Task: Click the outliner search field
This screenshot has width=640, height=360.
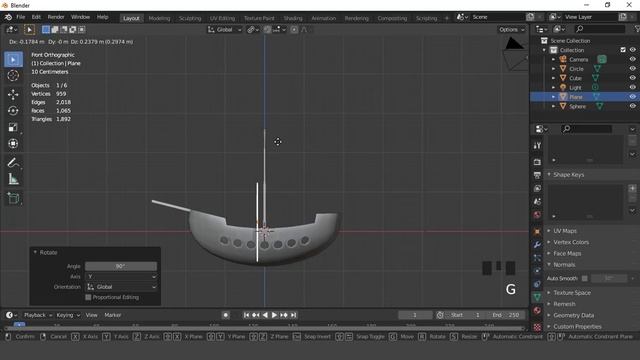Action: [x=599, y=29]
